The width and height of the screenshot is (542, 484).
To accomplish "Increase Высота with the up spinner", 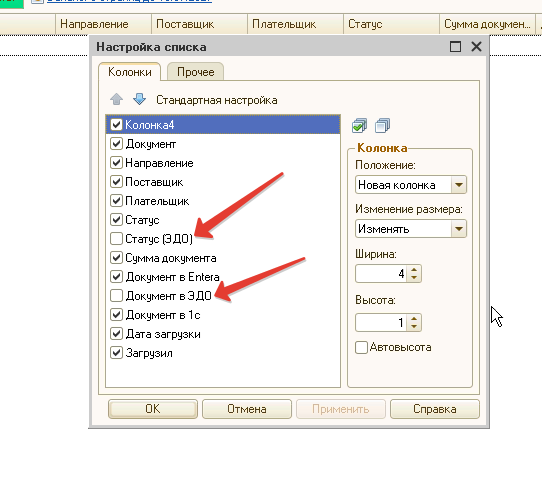I will tap(414, 318).
